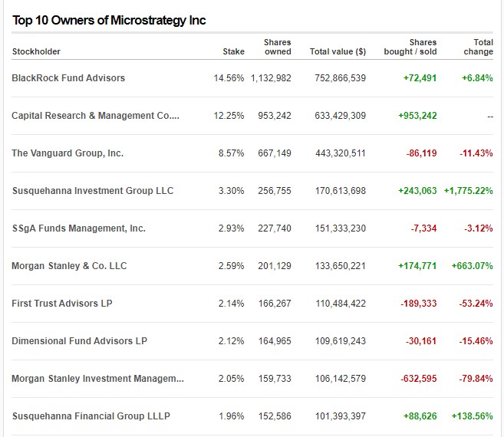
Task: Select the +243,063 shares bought value
Action: pos(417,191)
